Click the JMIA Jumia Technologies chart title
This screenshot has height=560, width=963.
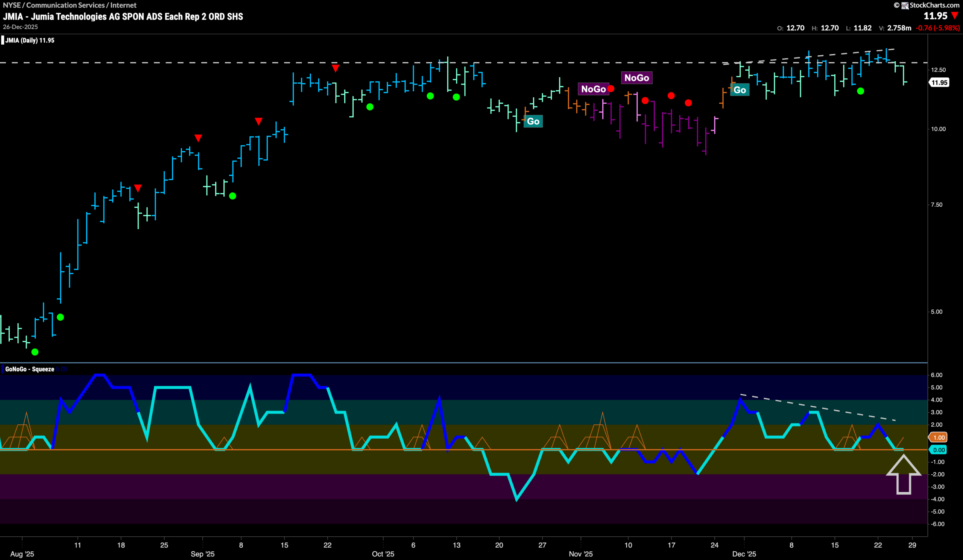point(123,17)
